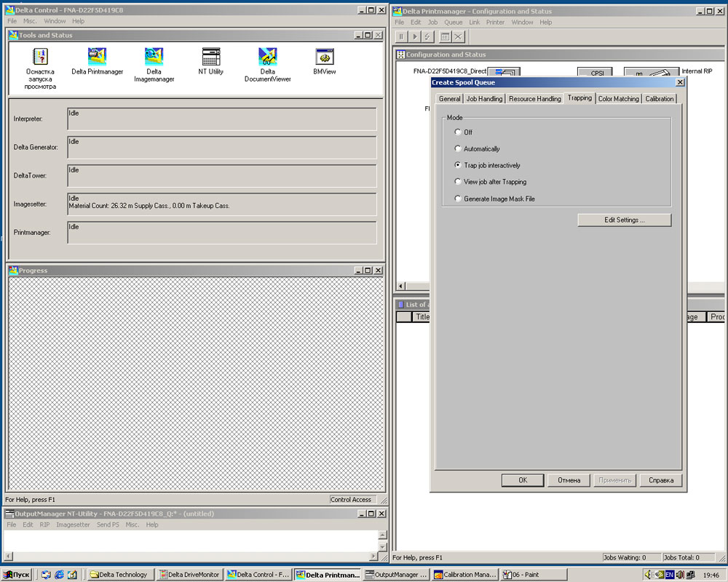Switch to 06 - Paint taskbar button
This screenshot has height=582, width=728.
click(x=534, y=575)
